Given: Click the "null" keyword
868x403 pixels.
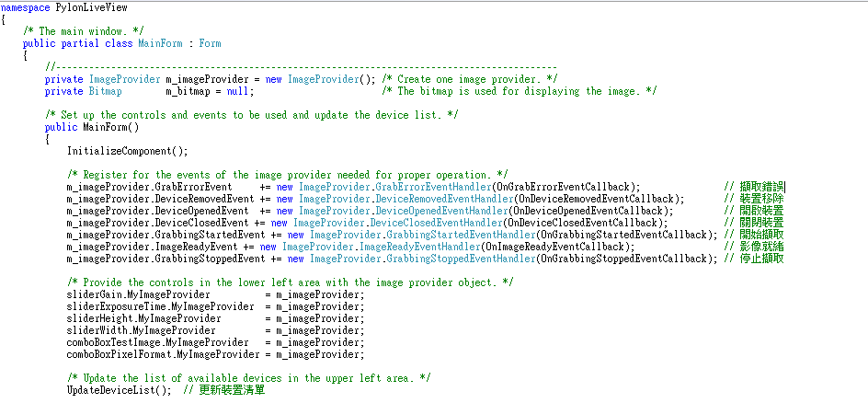Looking at the screenshot, I should click(x=237, y=91).
